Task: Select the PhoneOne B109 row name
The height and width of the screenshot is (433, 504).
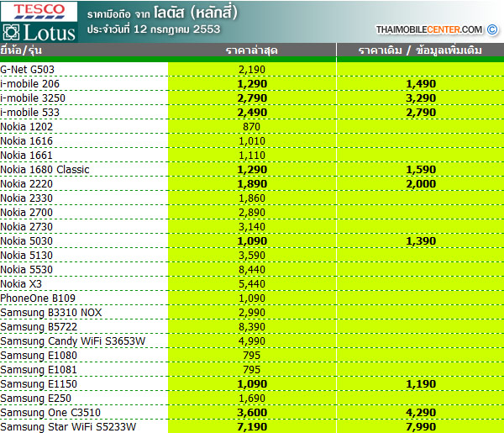Action: (38, 298)
